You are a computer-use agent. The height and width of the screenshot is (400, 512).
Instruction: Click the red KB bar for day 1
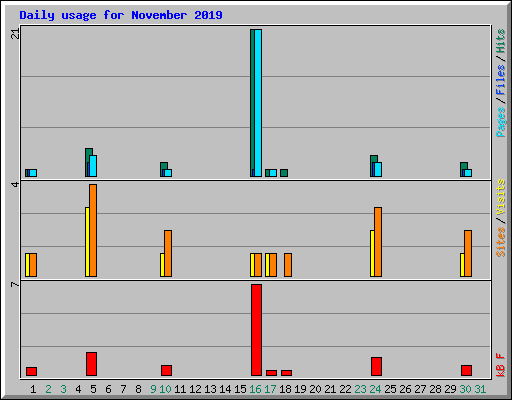tap(31, 372)
